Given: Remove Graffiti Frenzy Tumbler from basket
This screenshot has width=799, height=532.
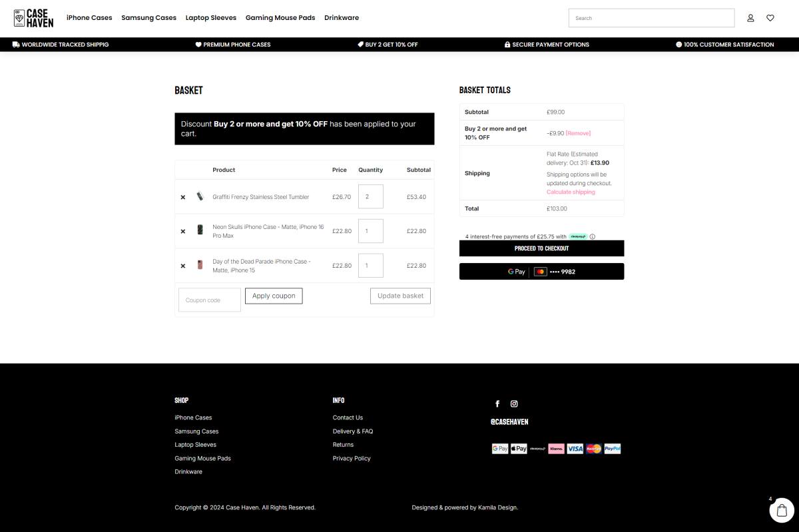Looking at the screenshot, I should (x=183, y=197).
